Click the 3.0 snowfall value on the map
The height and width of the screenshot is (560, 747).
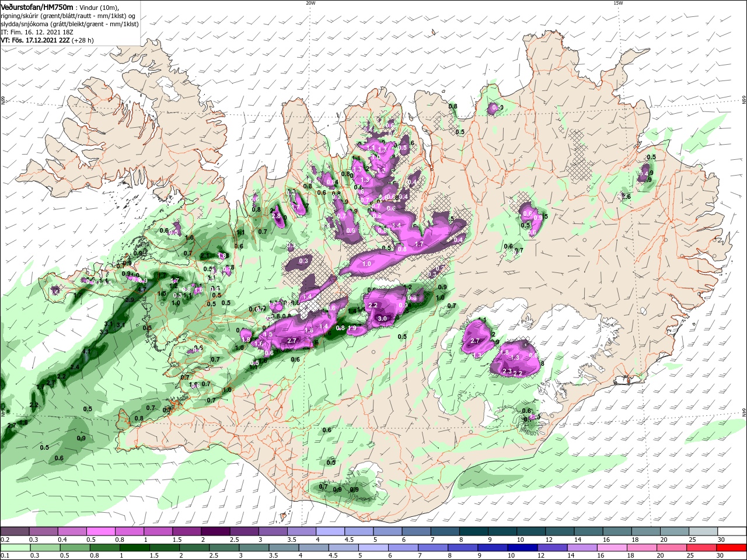pyautogui.click(x=382, y=318)
